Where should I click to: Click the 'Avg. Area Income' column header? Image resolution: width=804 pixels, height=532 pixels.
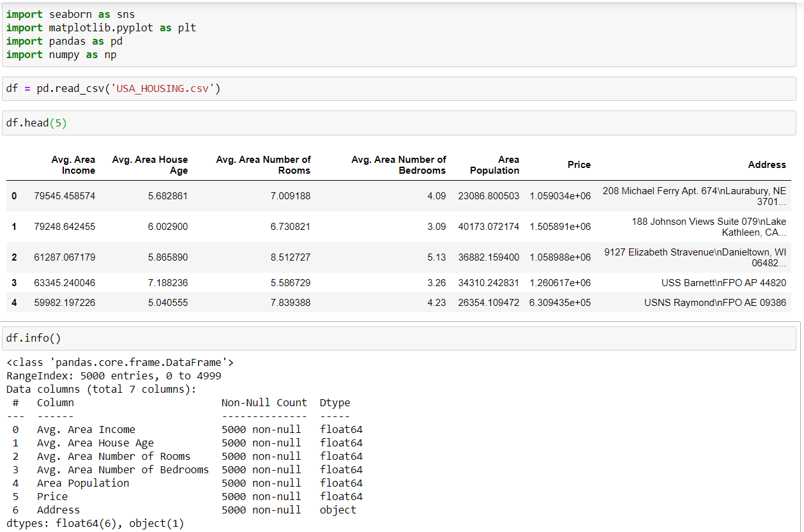73,165
